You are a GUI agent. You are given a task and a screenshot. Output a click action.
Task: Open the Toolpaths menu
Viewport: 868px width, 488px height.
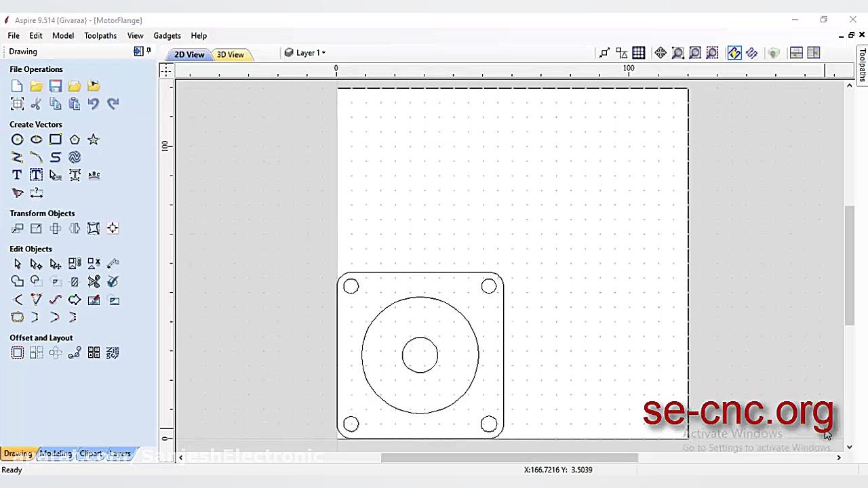(100, 36)
